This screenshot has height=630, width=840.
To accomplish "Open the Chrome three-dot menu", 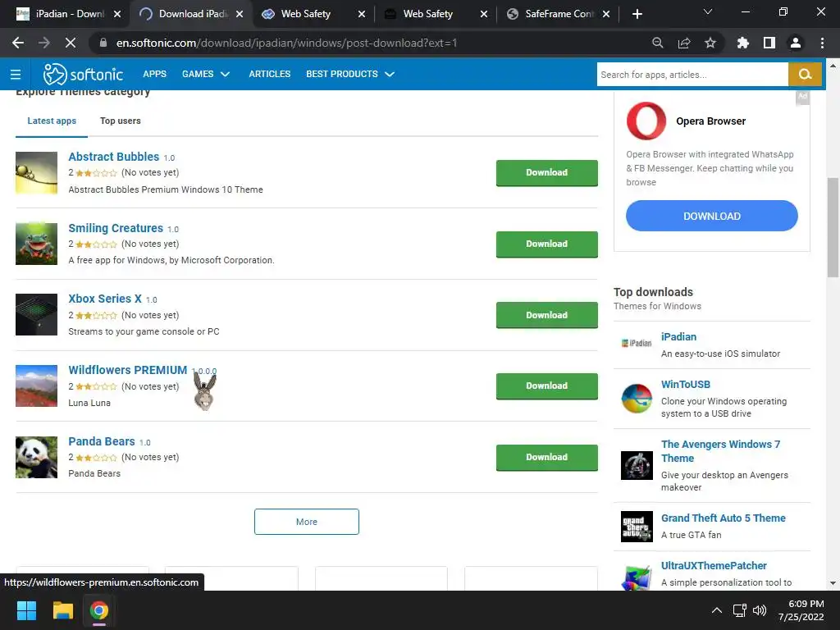I will pos(822,43).
